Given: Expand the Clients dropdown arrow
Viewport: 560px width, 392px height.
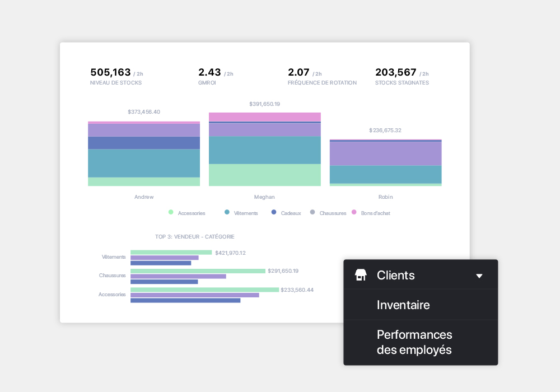Looking at the screenshot, I should click(x=479, y=276).
